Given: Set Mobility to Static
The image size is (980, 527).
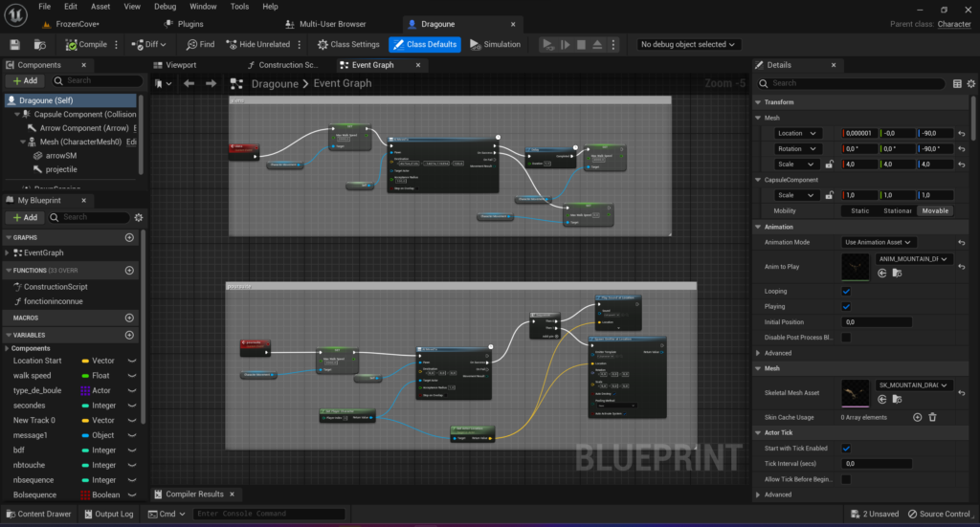Looking at the screenshot, I should (860, 210).
